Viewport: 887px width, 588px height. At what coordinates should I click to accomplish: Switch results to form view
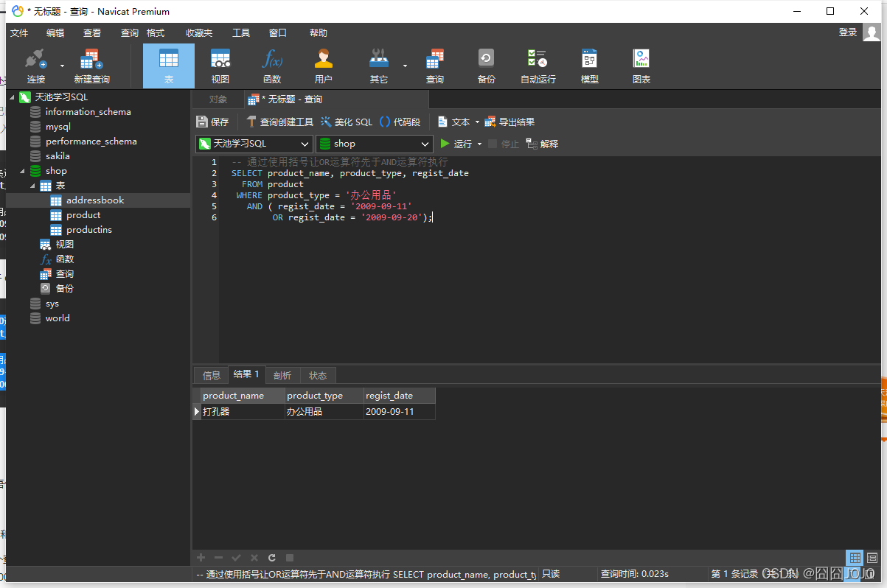872,558
